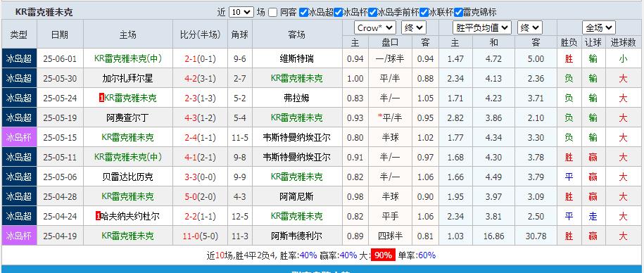Open the 终 dropdown next to 胜平负均值
The height and width of the screenshot is (273, 644).
tap(530, 28)
